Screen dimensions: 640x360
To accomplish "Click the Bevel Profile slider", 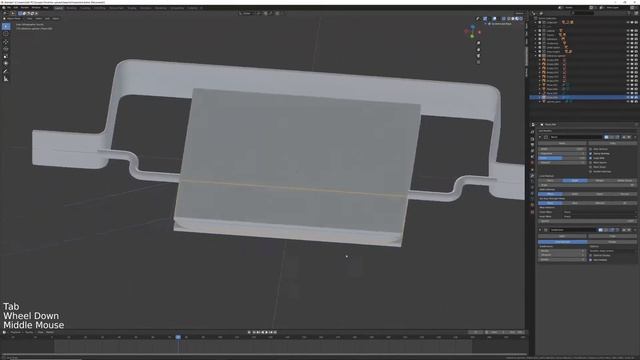I will click(x=562, y=158).
